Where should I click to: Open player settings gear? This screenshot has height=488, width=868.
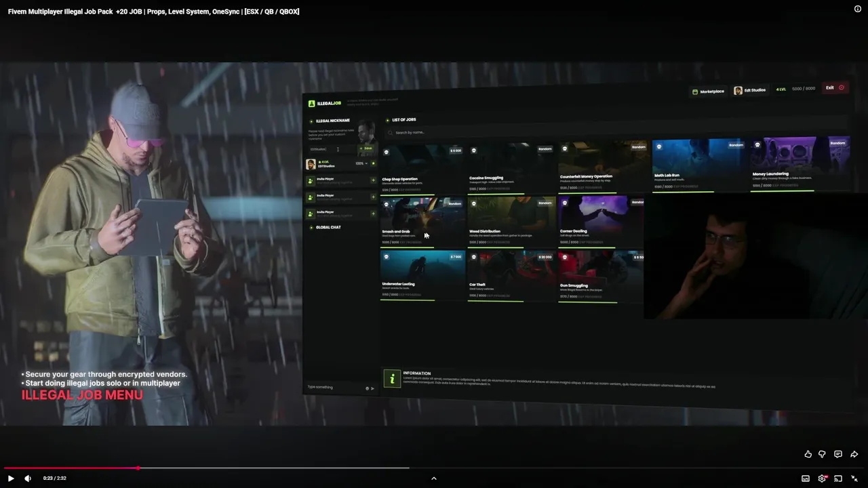pyautogui.click(x=822, y=479)
